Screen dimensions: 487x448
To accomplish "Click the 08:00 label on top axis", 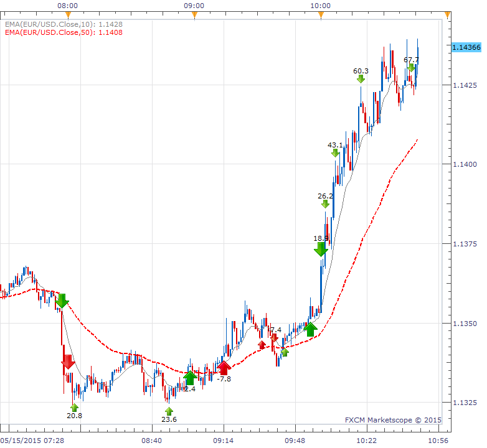I will tap(68, 6).
